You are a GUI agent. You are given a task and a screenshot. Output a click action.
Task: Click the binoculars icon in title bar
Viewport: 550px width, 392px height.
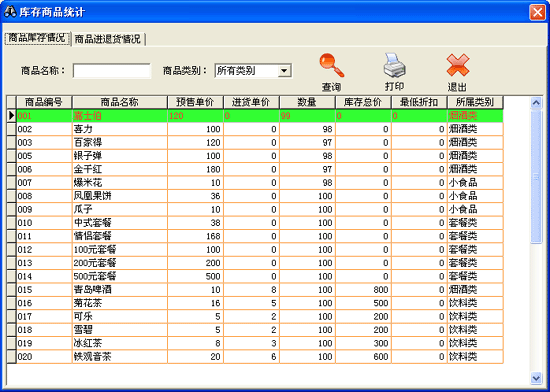pos(10,12)
